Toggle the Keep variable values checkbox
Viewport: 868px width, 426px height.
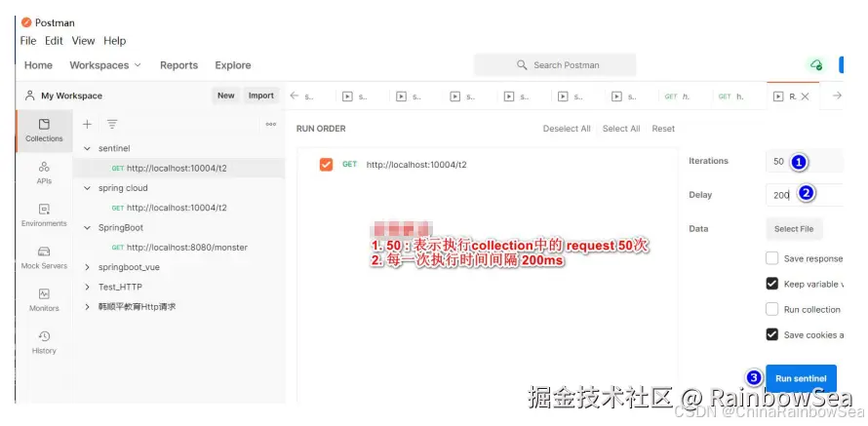[x=771, y=284]
